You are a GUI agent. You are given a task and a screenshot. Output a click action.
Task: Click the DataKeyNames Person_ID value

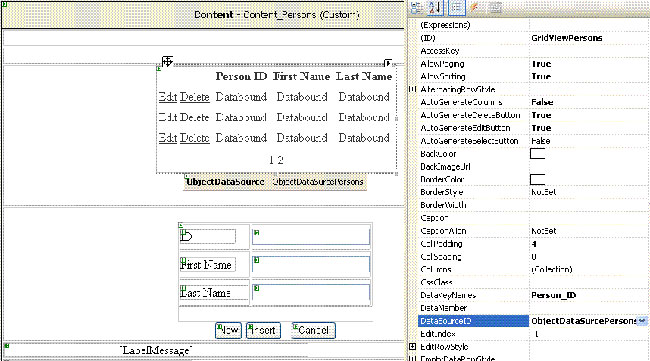[553, 295]
